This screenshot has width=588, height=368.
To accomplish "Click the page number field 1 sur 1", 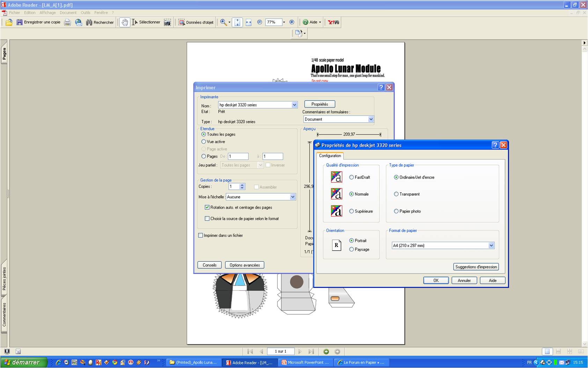I will 280,352.
